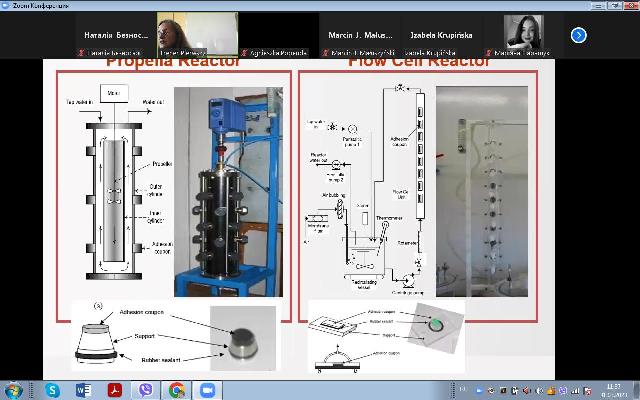Open Adobe Acrobat Reader in taskbar
This screenshot has height=400, width=640.
[x=114, y=390]
